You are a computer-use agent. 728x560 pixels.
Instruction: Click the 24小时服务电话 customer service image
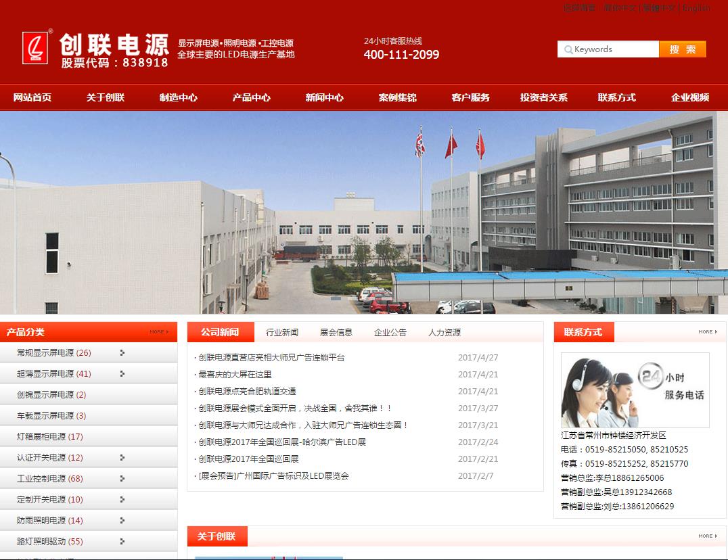point(635,390)
